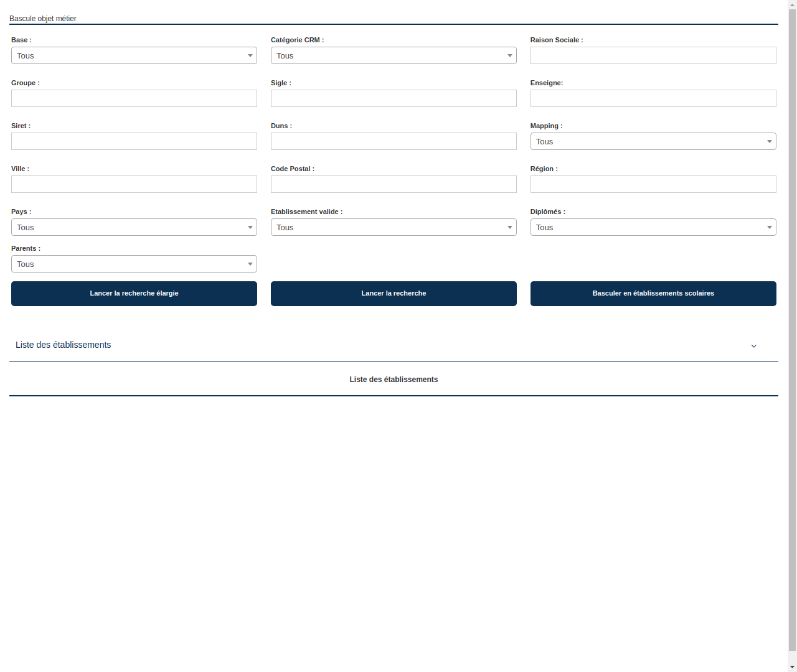Image resolution: width=797 pixels, height=672 pixels.
Task: Click inside the Code Postal field
Action: [394, 184]
